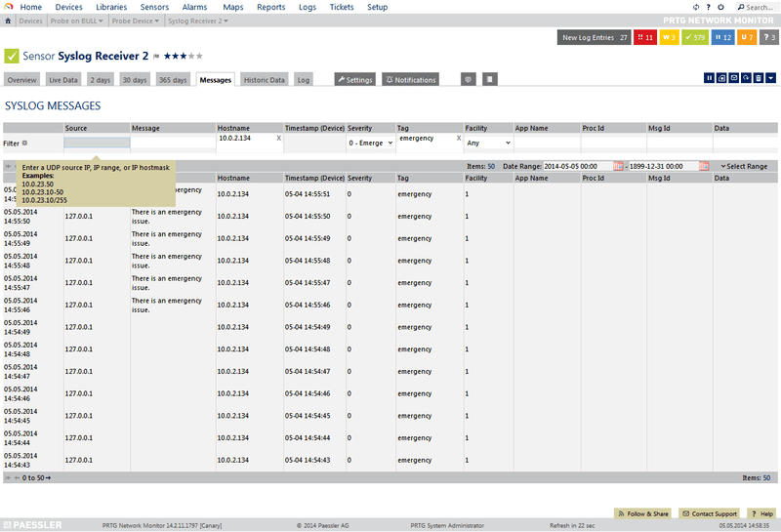Click the Follow & Share button
781x532 pixels.
643,513
